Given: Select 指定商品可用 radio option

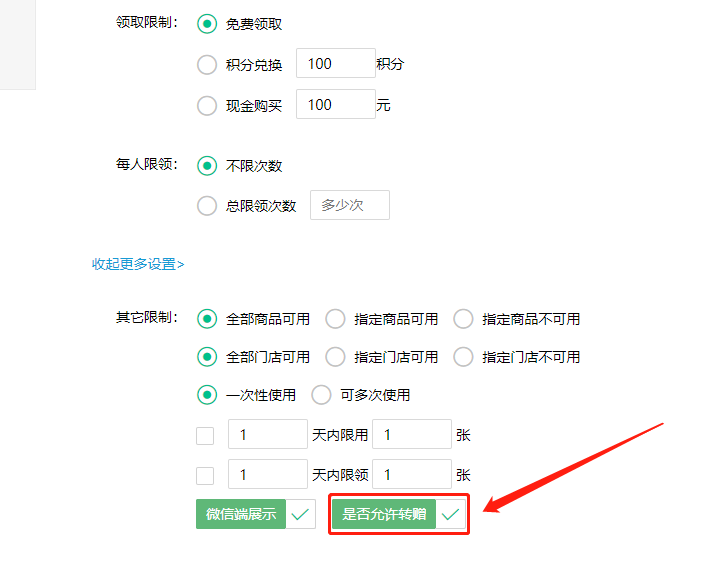Looking at the screenshot, I should pyautogui.click(x=335, y=319).
